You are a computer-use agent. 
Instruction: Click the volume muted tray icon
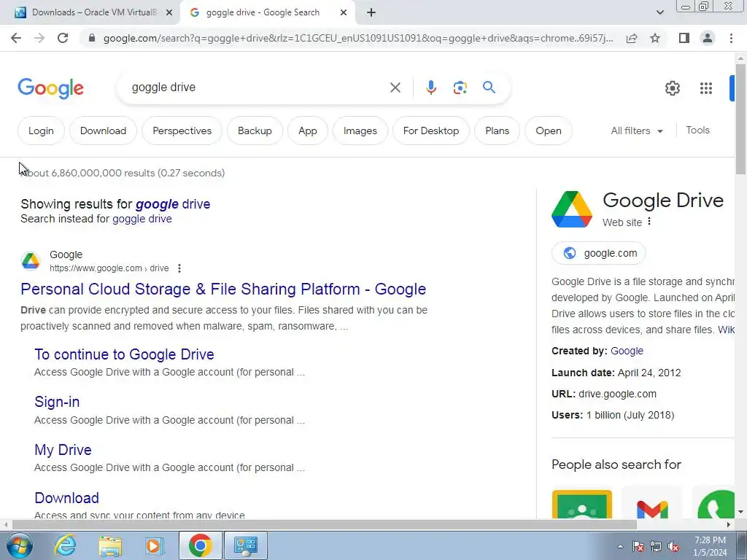pos(673,547)
